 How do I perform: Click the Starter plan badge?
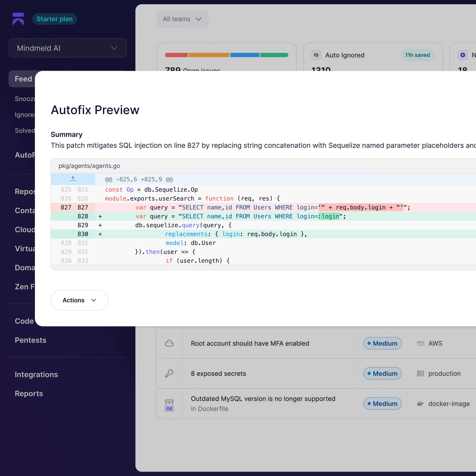pos(55,19)
